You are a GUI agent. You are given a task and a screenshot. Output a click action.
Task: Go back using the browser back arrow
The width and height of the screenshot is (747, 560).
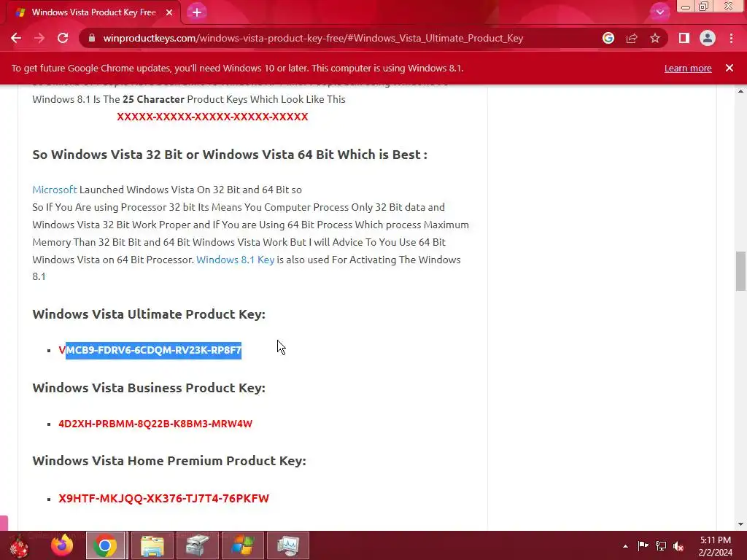(16, 38)
